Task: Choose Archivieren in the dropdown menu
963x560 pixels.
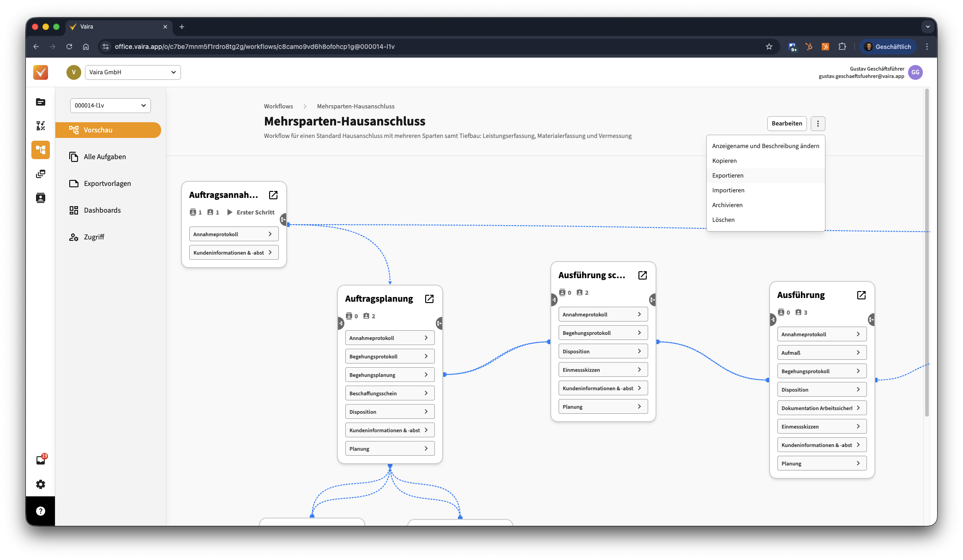Action: (727, 205)
